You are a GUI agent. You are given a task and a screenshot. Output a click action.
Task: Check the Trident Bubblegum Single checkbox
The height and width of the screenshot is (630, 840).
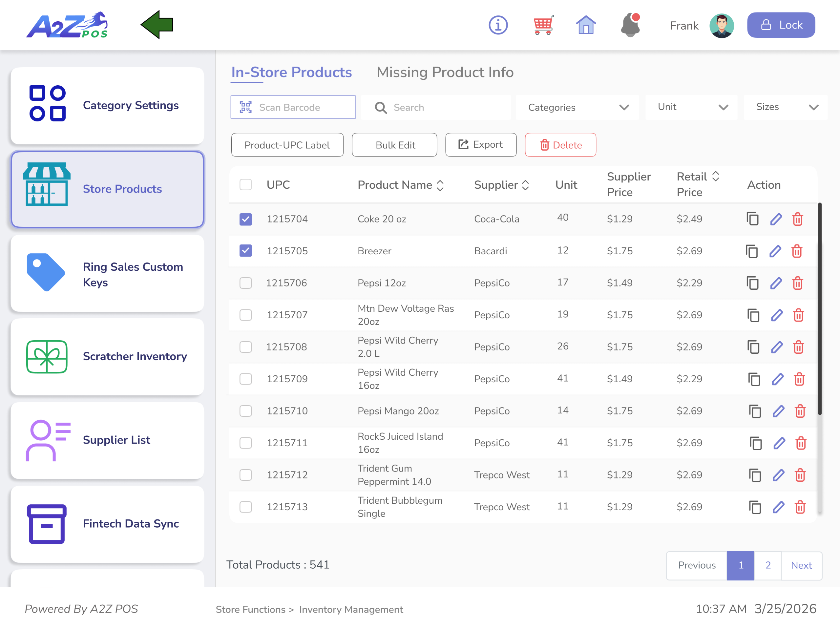pyautogui.click(x=246, y=507)
